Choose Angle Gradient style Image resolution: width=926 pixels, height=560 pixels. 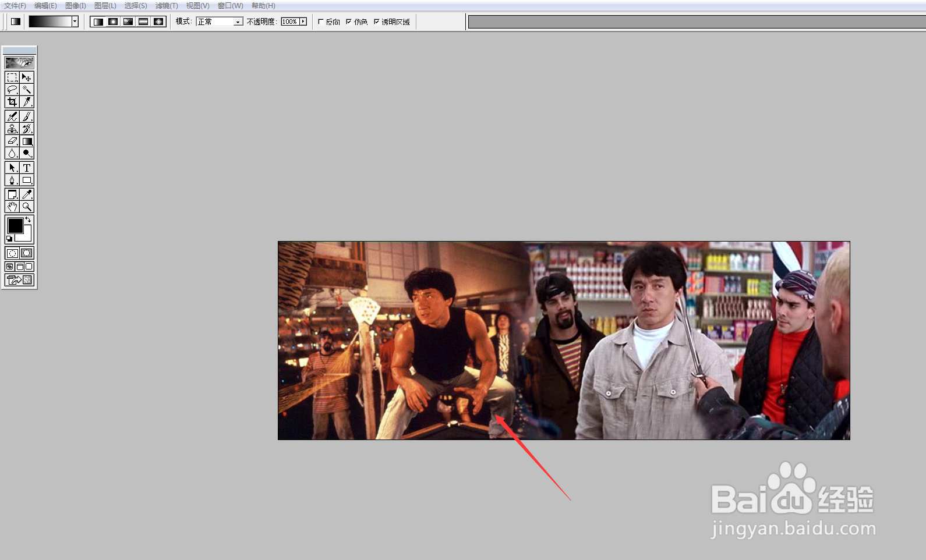[129, 22]
